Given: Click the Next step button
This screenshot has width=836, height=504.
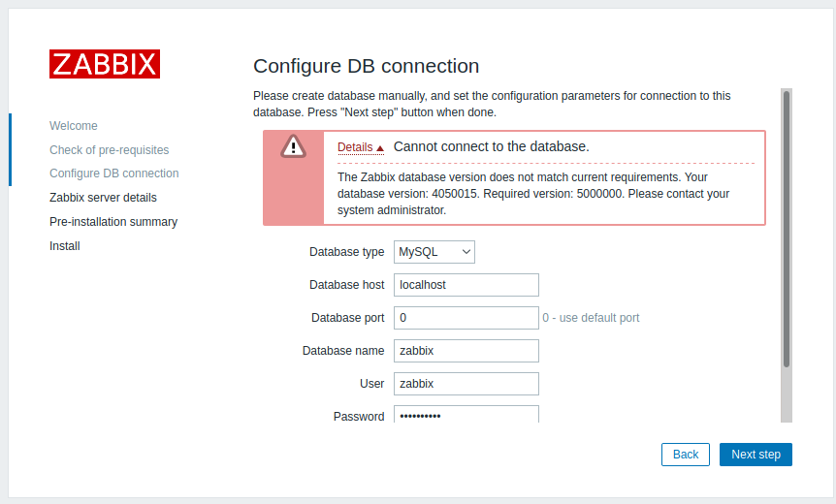Looking at the screenshot, I should tap(756, 455).
